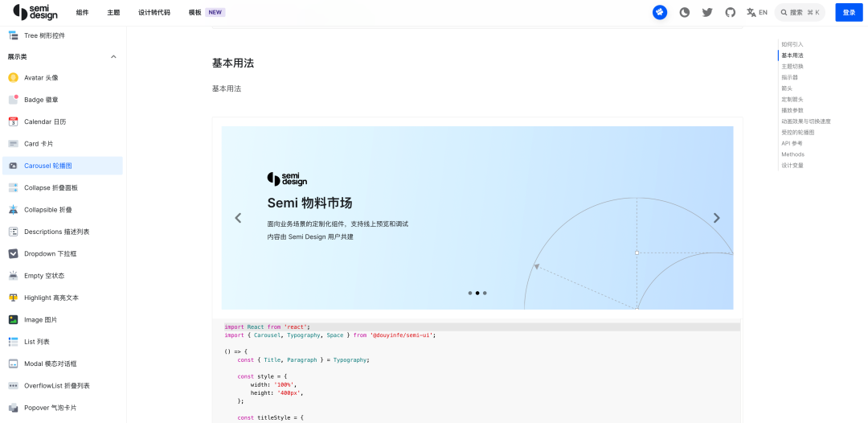This screenshot has width=868, height=423.
Task: Open the Twitter icon link
Action: (707, 12)
